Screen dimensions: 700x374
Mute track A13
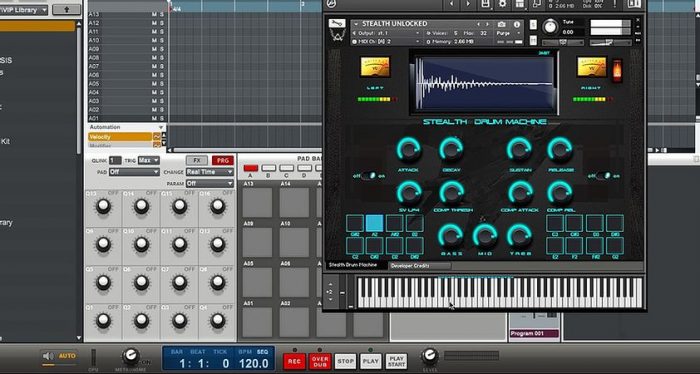pyautogui.click(x=154, y=14)
